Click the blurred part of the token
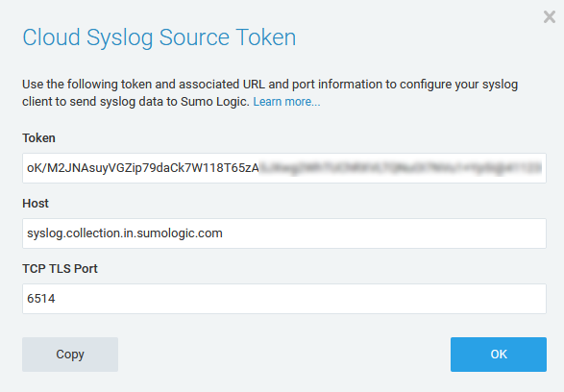This screenshot has width=564, height=392. [x=401, y=168]
